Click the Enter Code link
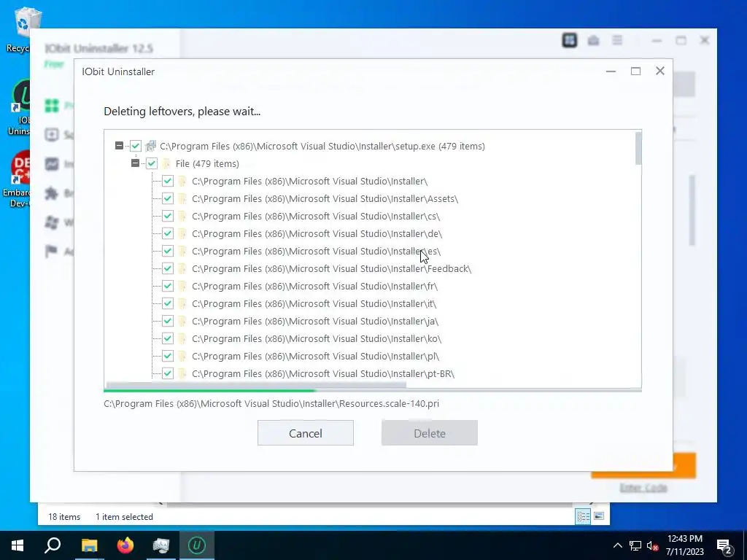This screenshot has height=560, width=747. 643,487
